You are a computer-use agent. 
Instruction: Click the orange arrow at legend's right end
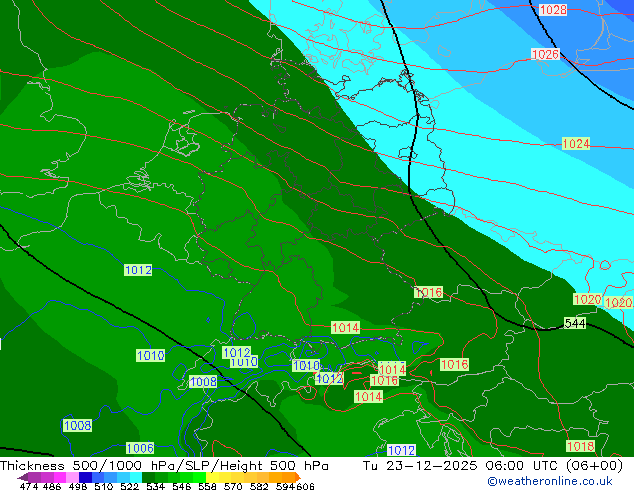click(x=298, y=477)
